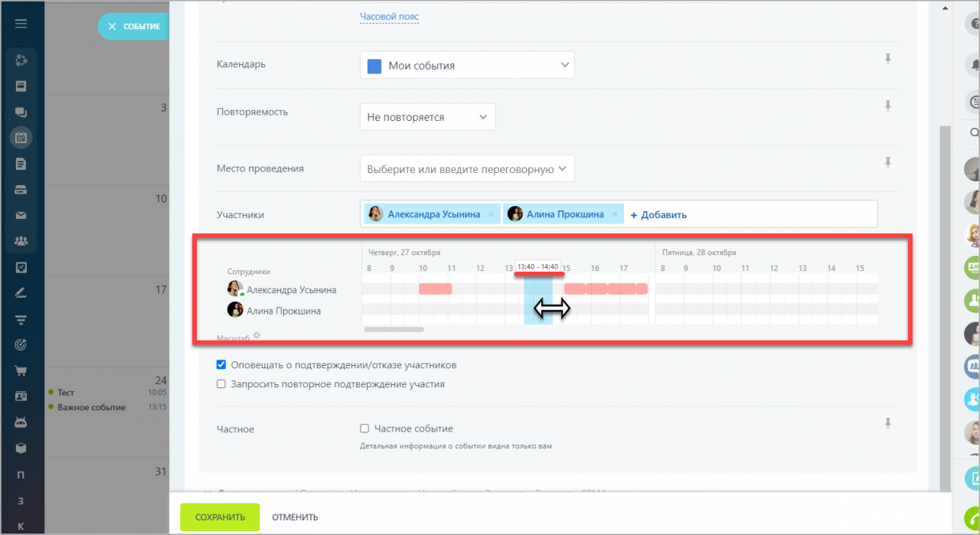Open the Масштаб gear settings

click(257, 335)
